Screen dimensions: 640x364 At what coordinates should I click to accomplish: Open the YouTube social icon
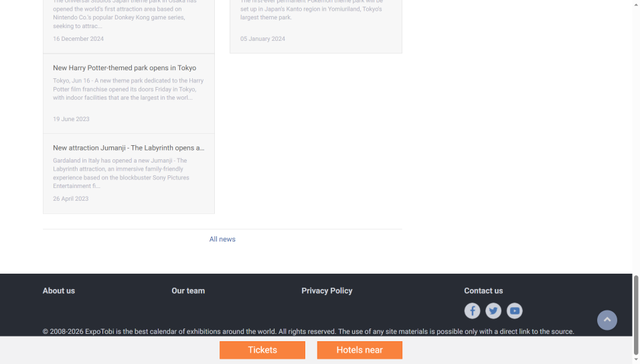tap(514, 310)
